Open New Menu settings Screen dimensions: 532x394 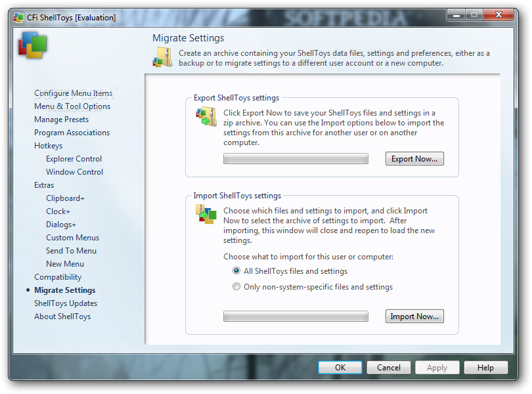tap(65, 264)
